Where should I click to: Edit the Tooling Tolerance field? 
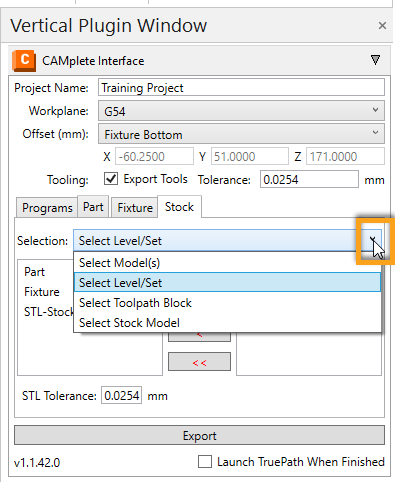pyautogui.click(x=309, y=179)
